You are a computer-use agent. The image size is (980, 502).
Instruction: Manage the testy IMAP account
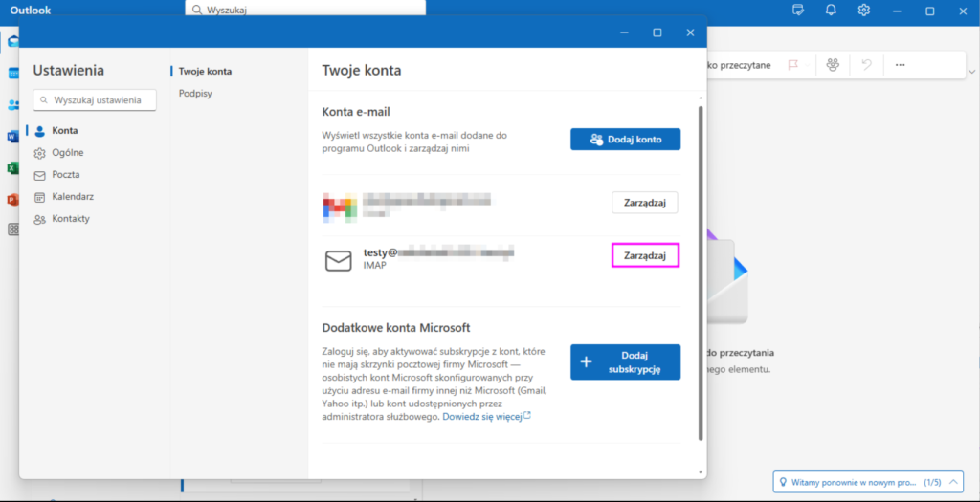pyautogui.click(x=645, y=256)
